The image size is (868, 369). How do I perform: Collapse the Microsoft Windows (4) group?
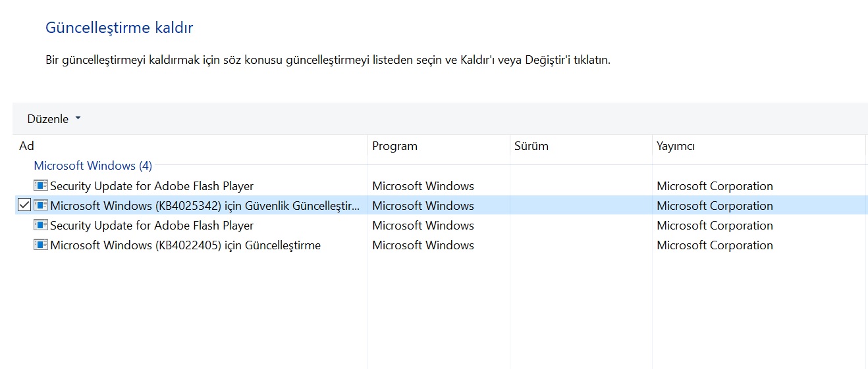click(x=93, y=166)
